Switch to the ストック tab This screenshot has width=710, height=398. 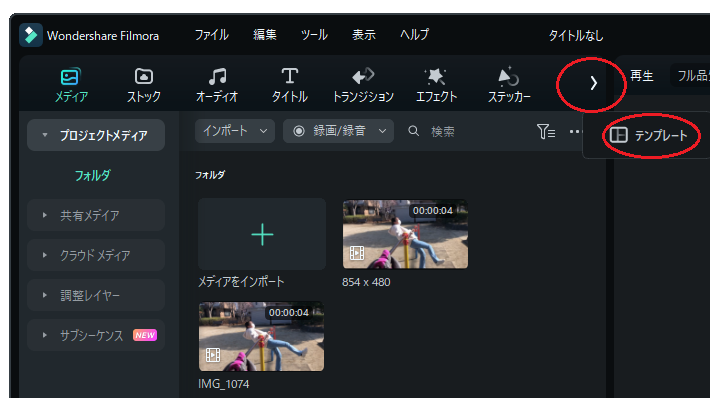[144, 85]
